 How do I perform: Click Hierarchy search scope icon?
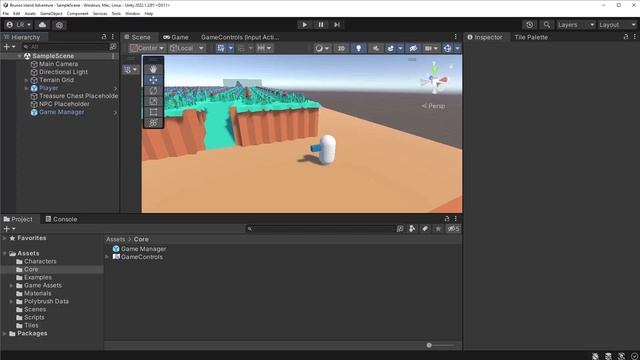click(113, 47)
